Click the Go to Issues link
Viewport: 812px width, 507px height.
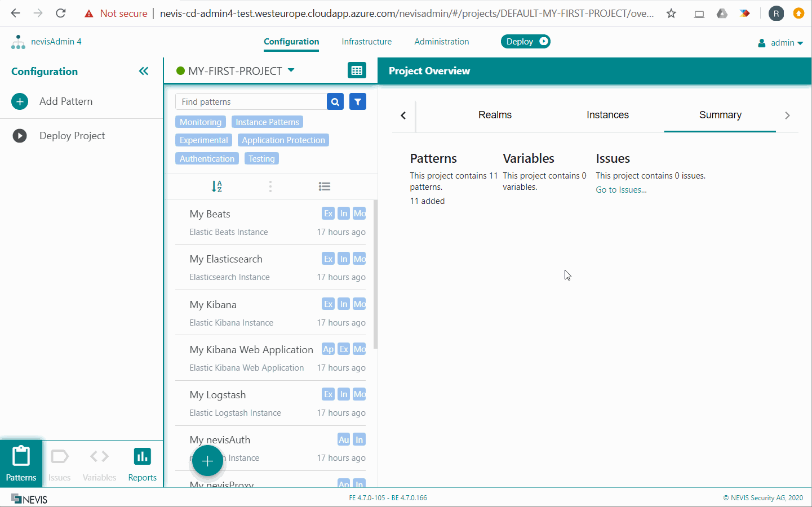(621, 190)
